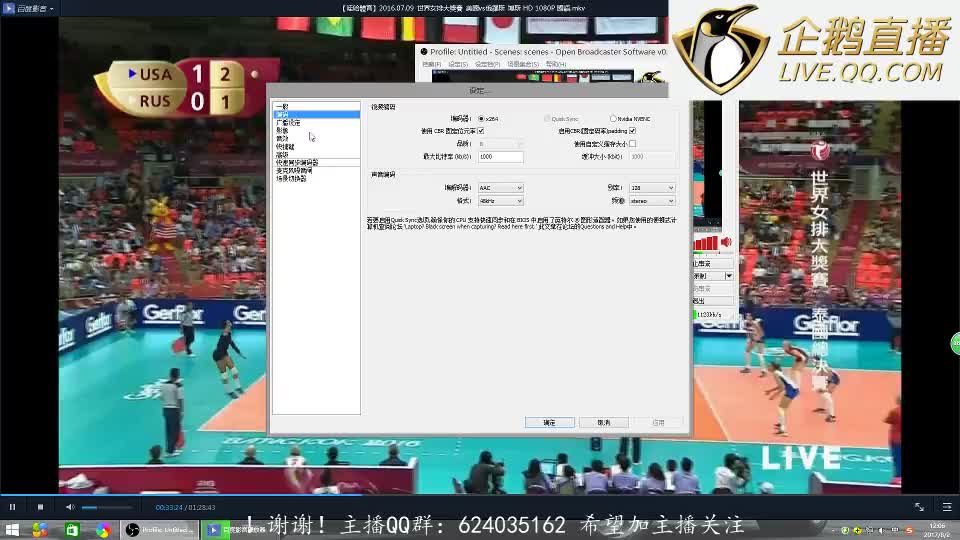The width and height of the screenshot is (960, 540).
Task: Click the stop button in the player bar
Action: [40, 507]
